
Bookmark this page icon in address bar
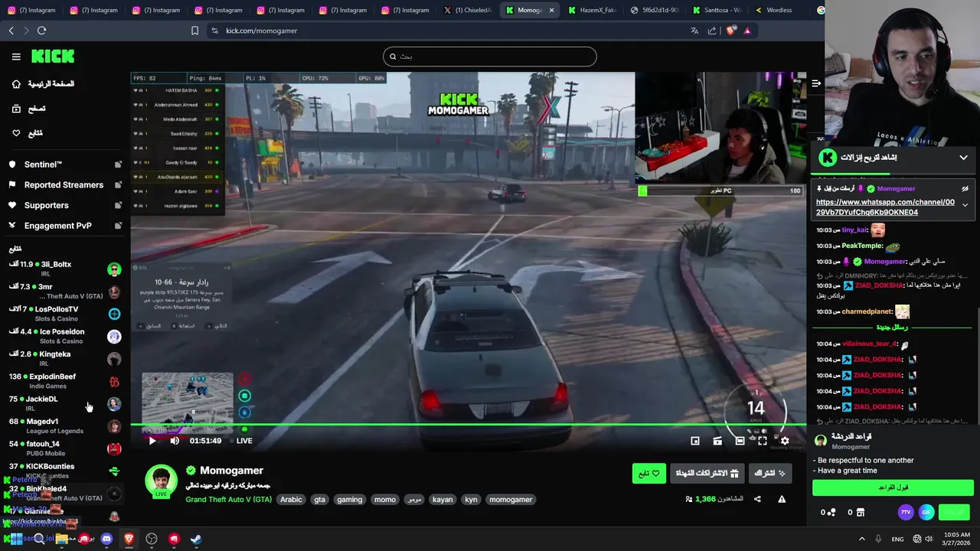pos(194,31)
